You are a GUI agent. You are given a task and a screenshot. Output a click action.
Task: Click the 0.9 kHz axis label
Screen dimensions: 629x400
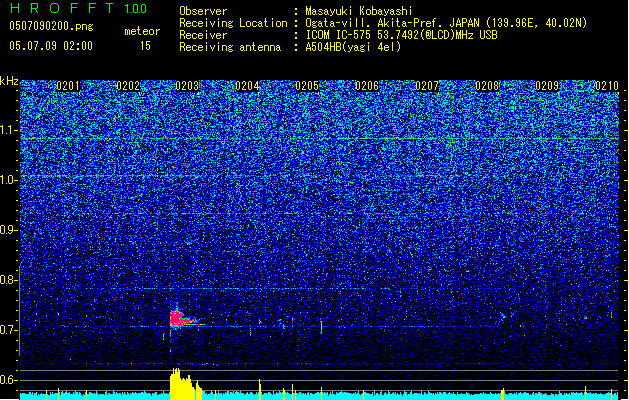click(x=9, y=230)
